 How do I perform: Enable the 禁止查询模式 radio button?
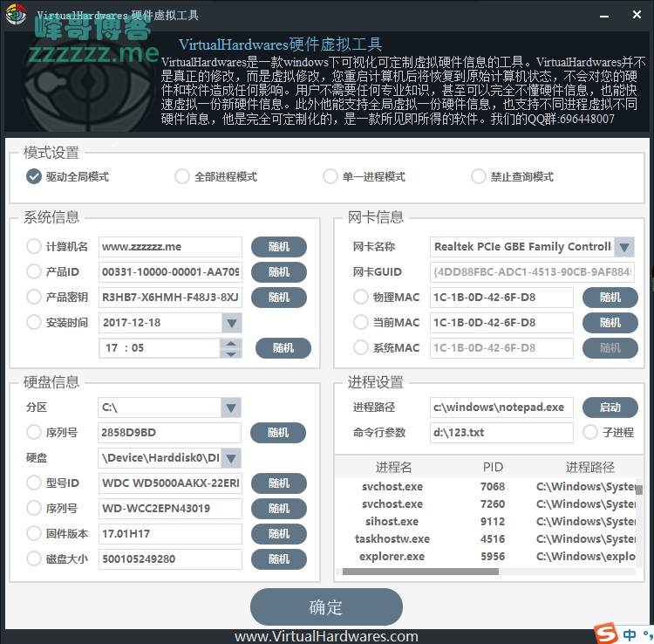coord(478,176)
